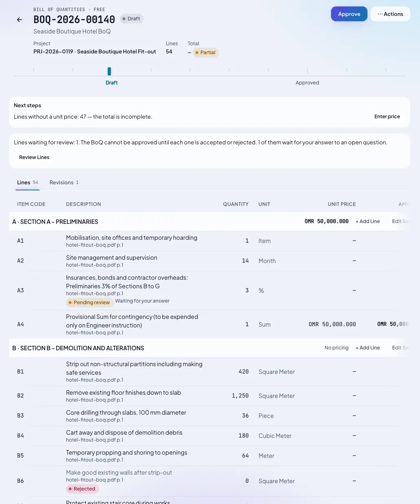Add Line to Section B Demolition
This screenshot has width=420, height=504.
(x=368, y=348)
